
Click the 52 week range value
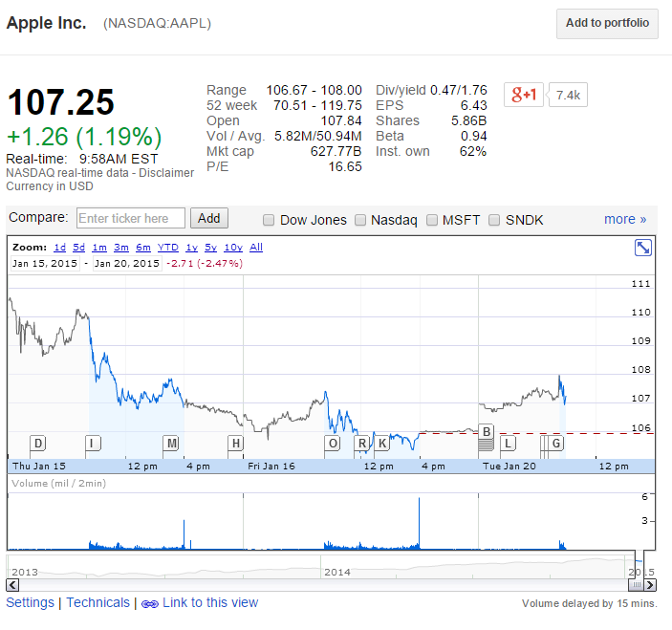317,105
